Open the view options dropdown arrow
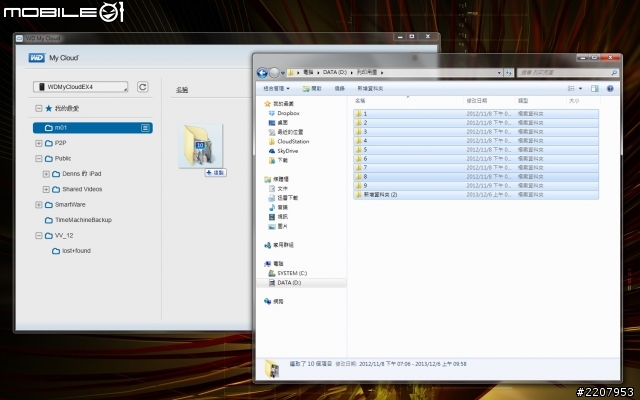640x400 pixels. point(580,89)
